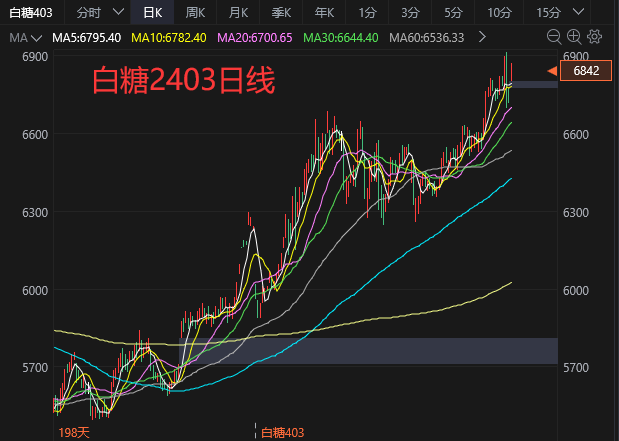Click the MA10:6782.40 label
Screen dimensions: 619x441
coord(169,38)
